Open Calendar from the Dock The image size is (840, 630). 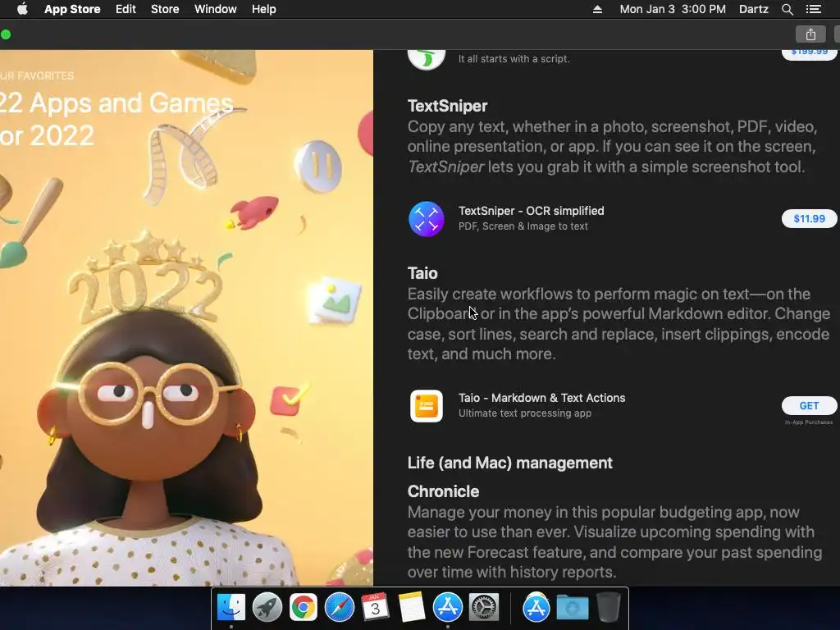tap(375, 608)
